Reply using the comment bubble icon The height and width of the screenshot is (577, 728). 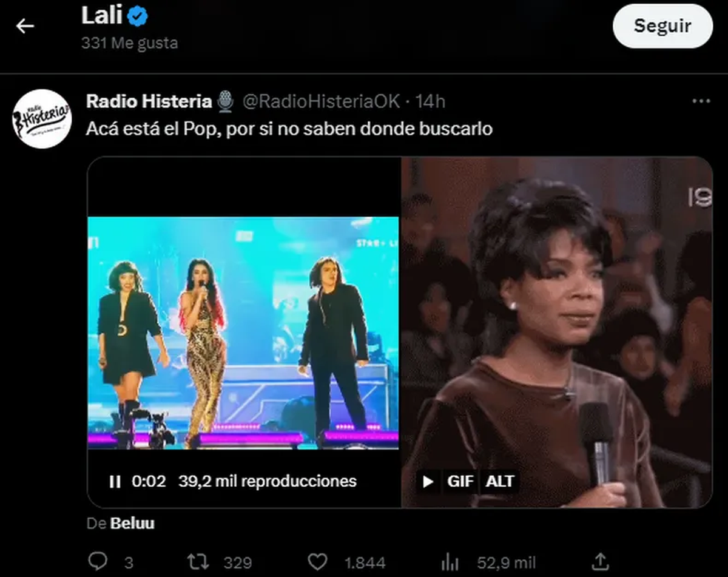click(98, 562)
